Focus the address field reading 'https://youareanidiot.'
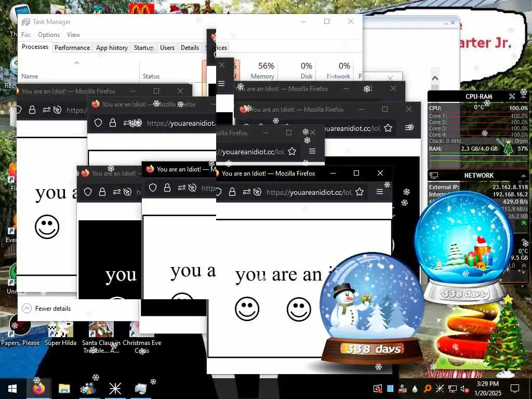The height and width of the screenshot is (399, 532). pyautogui.click(x=181, y=123)
